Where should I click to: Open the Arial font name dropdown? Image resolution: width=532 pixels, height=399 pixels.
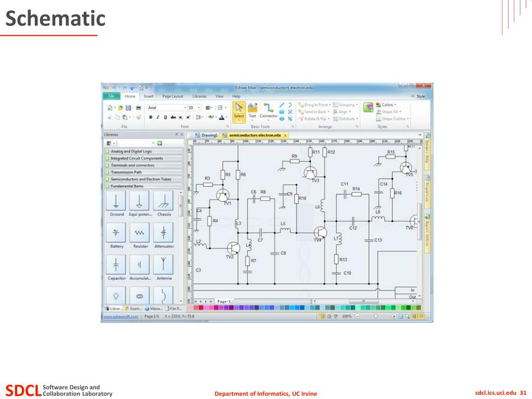pyautogui.click(x=185, y=108)
